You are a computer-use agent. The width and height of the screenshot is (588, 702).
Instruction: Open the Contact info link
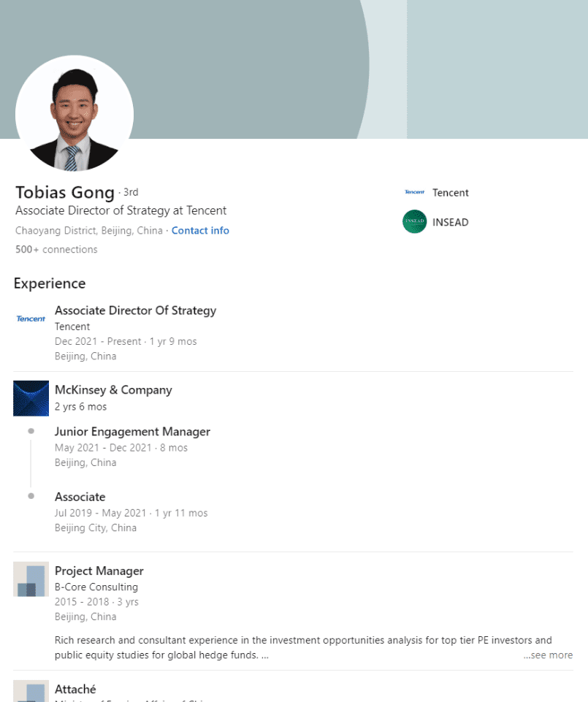click(200, 231)
